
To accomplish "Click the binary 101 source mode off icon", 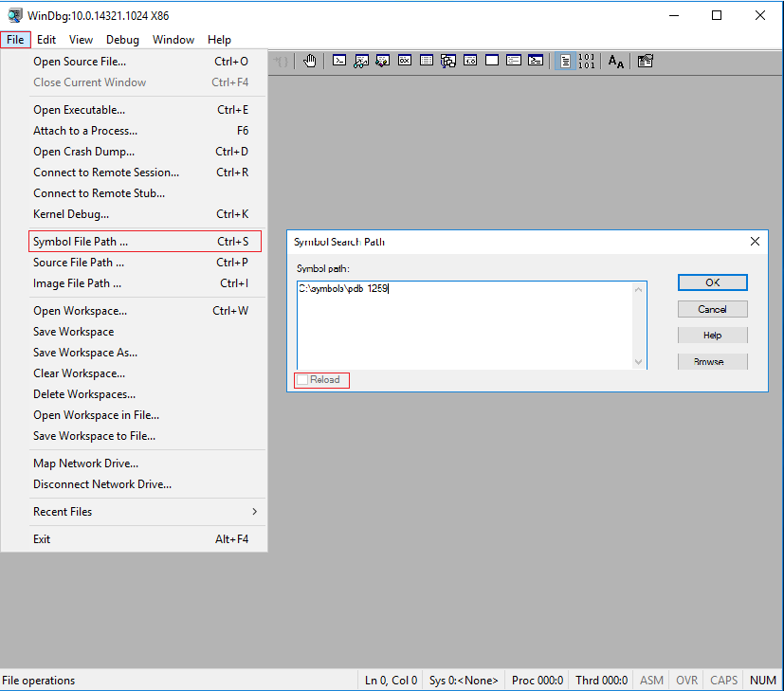I will point(587,61).
